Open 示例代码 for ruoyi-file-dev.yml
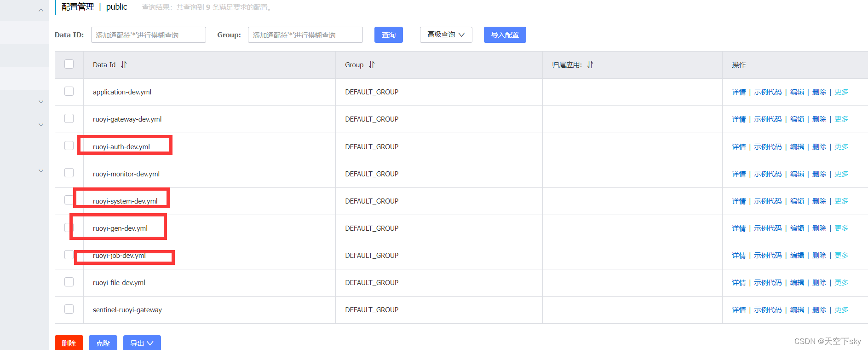 pyautogui.click(x=768, y=283)
